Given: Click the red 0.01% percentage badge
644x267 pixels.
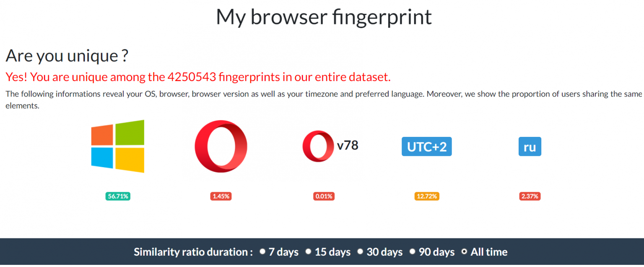Looking at the screenshot, I should [324, 196].
